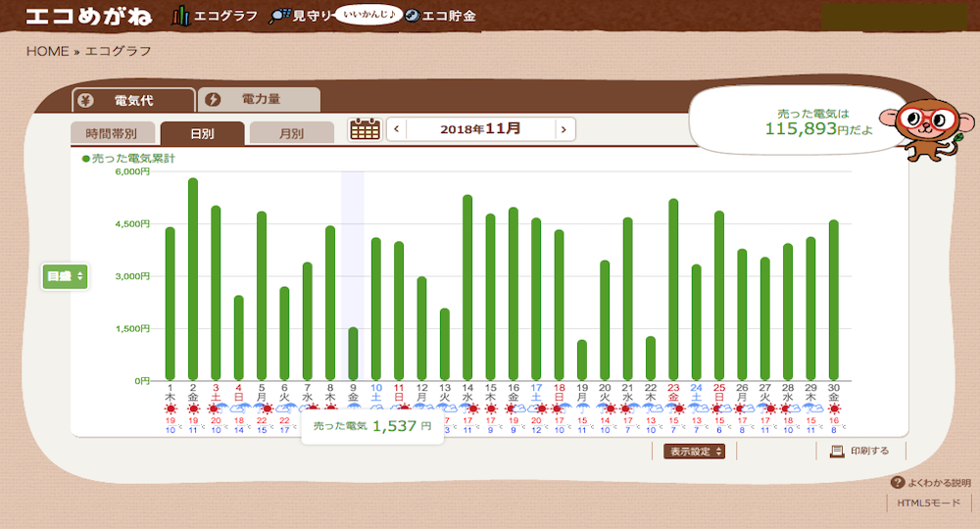Click the HOME breadcrumb link
The image size is (980, 529).
click(47, 51)
